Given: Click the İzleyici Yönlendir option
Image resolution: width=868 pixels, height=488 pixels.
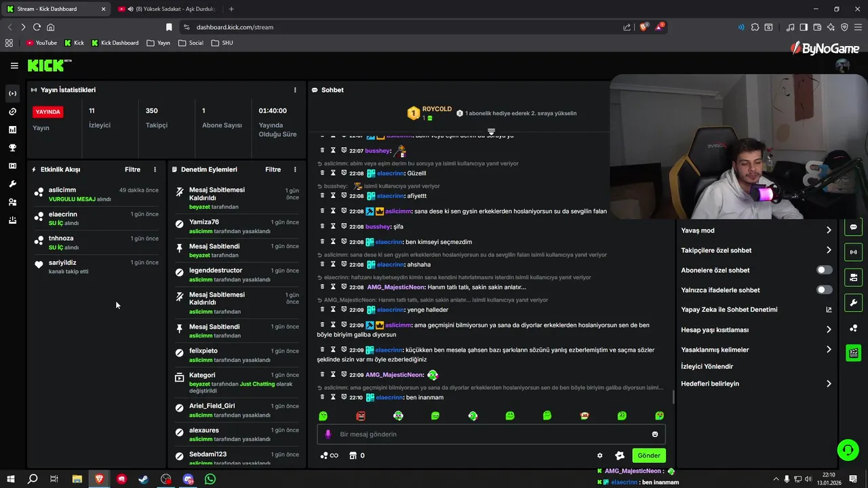Looking at the screenshot, I should 707,367.
